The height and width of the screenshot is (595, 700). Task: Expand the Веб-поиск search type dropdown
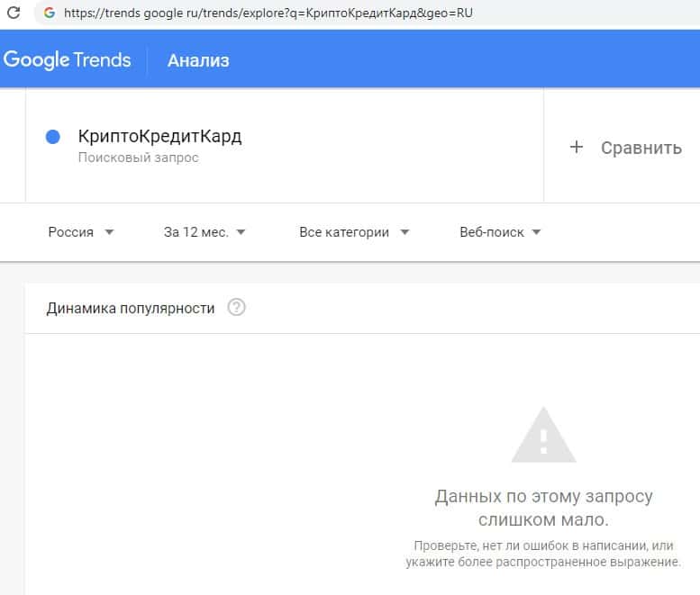point(500,231)
